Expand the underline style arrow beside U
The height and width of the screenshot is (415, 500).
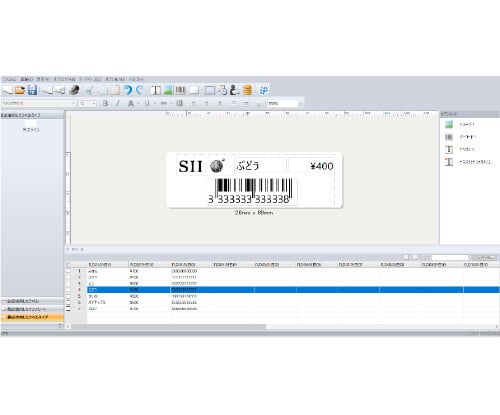(x=154, y=104)
